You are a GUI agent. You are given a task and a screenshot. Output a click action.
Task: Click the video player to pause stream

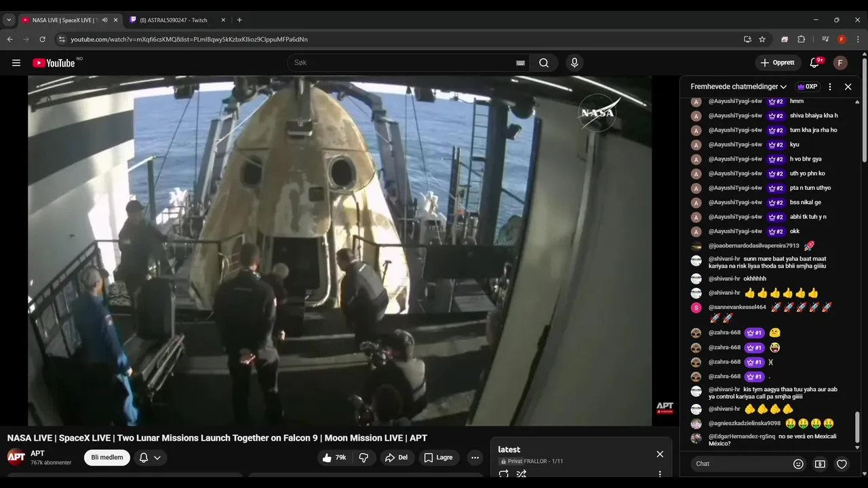click(x=340, y=251)
